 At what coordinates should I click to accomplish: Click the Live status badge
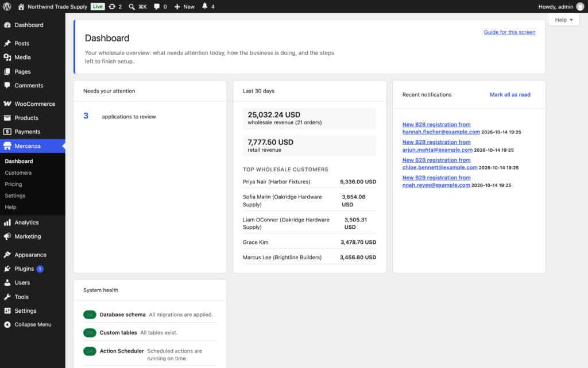pyautogui.click(x=98, y=6)
